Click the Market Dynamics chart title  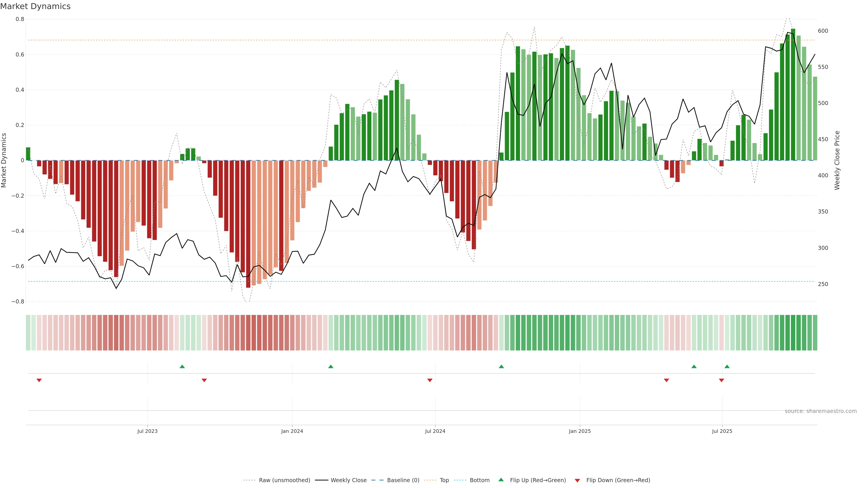pyautogui.click(x=35, y=6)
